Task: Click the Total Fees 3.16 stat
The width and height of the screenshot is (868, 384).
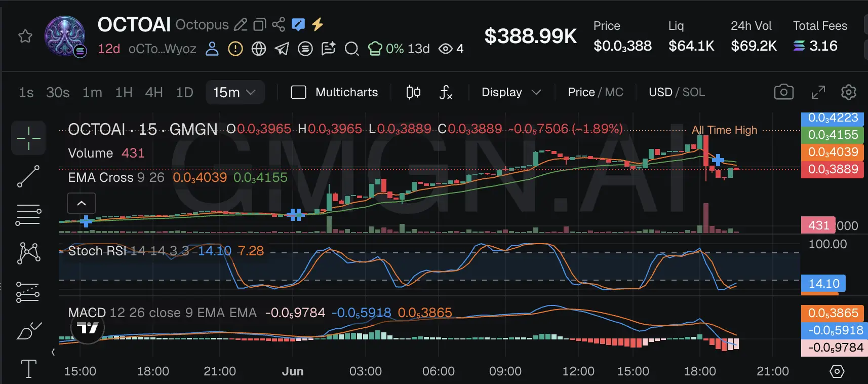Action: [820, 36]
